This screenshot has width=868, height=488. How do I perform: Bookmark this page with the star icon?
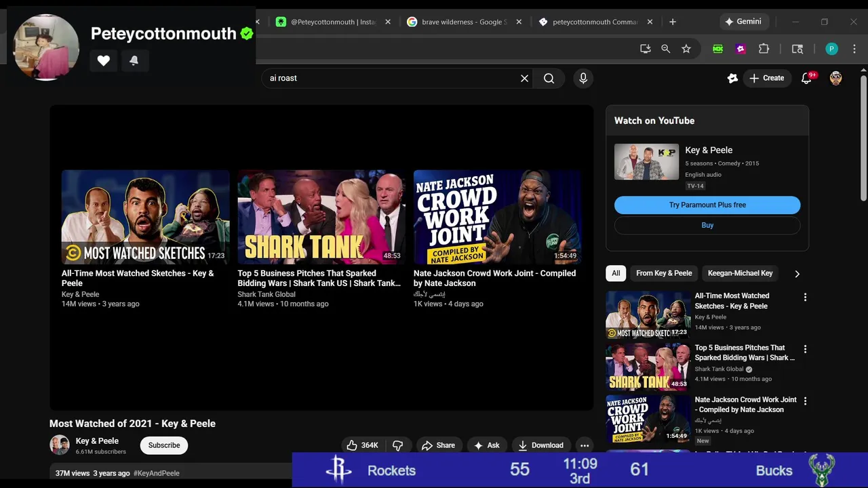tap(686, 49)
